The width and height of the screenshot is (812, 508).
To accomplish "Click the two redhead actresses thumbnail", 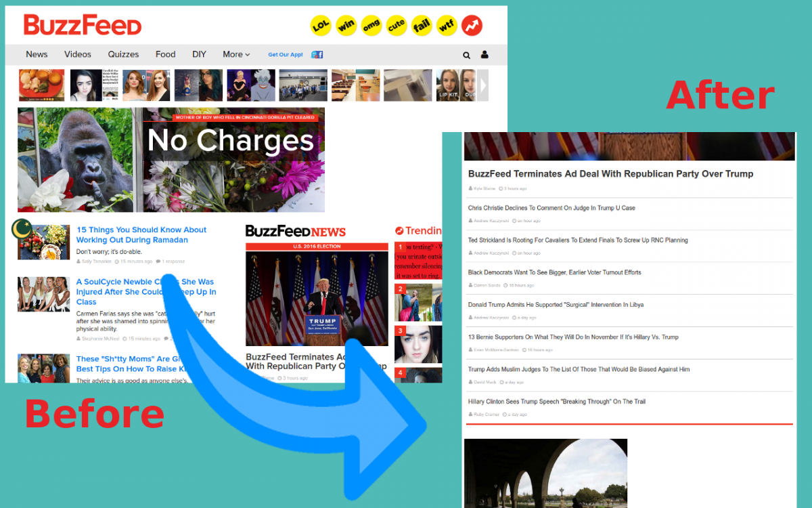I will (x=145, y=85).
